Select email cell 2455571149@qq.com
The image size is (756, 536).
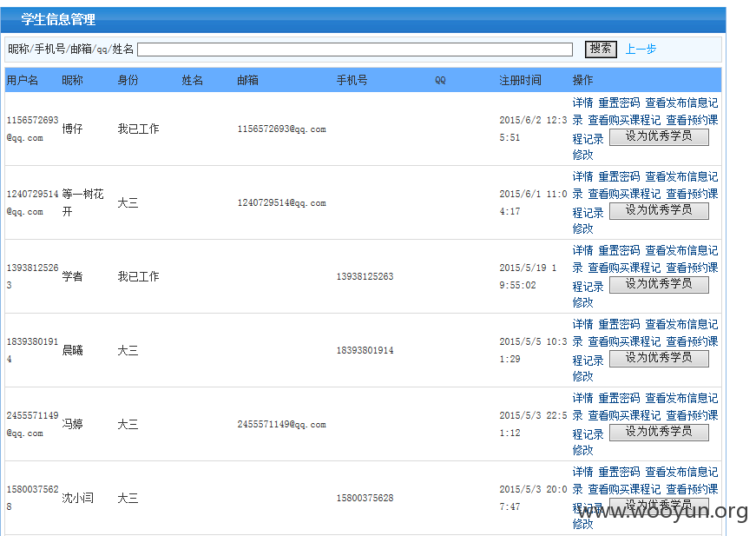click(x=281, y=424)
